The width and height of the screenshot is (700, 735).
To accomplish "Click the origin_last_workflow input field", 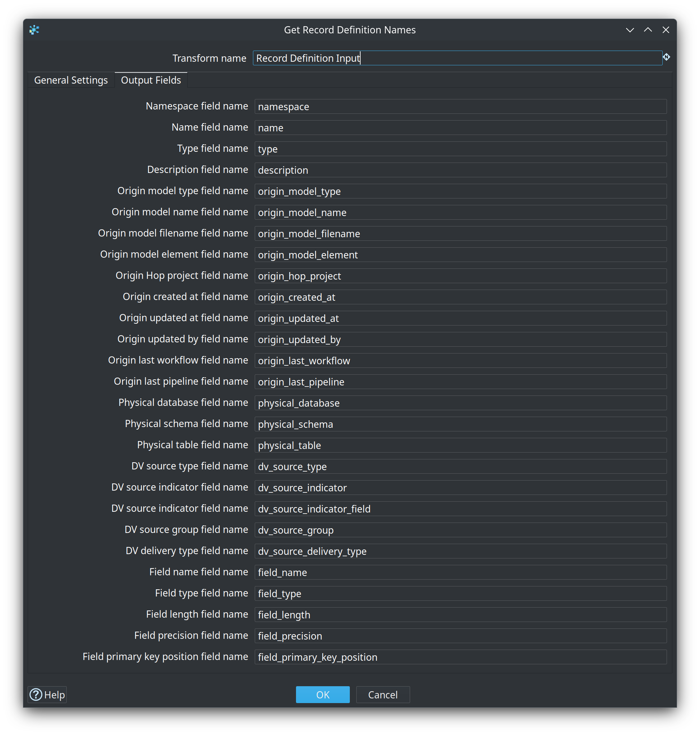I will point(460,361).
